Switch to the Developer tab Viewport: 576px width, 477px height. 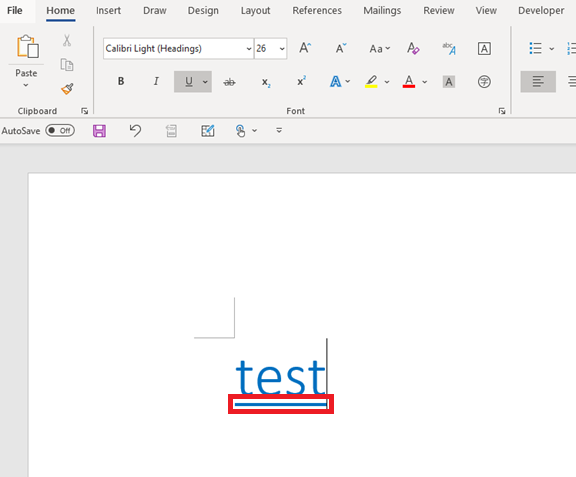(x=541, y=10)
